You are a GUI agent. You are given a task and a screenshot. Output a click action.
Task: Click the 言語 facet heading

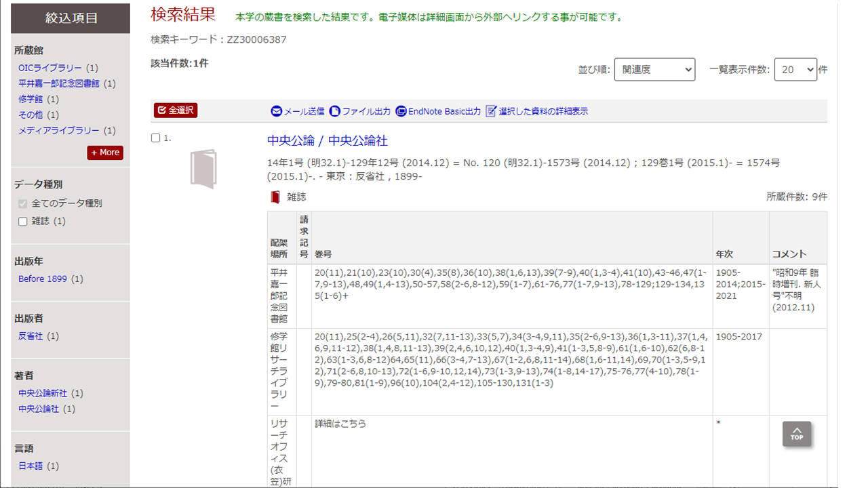pyautogui.click(x=24, y=448)
